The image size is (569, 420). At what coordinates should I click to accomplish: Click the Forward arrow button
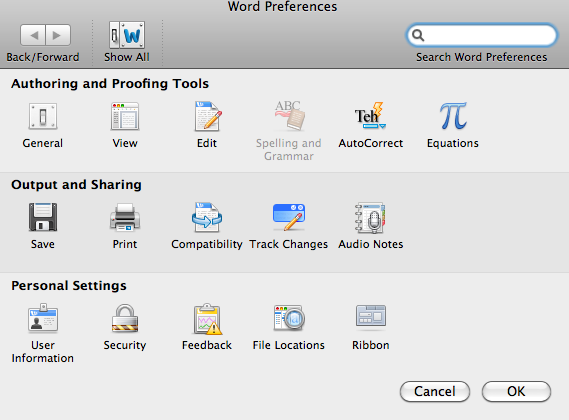point(58,35)
